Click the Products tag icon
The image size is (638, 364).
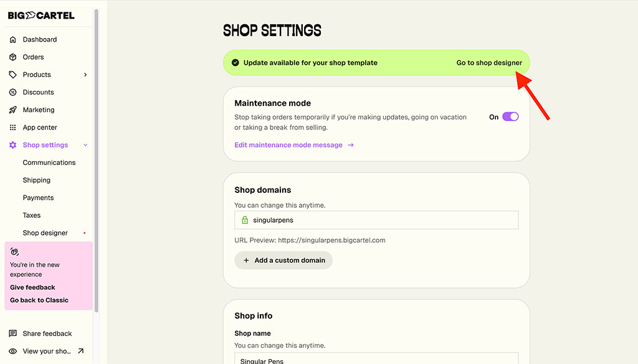[x=13, y=75]
